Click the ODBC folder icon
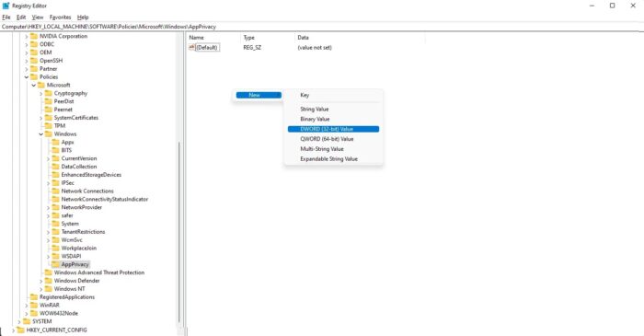This screenshot has height=336, width=644. point(34,44)
